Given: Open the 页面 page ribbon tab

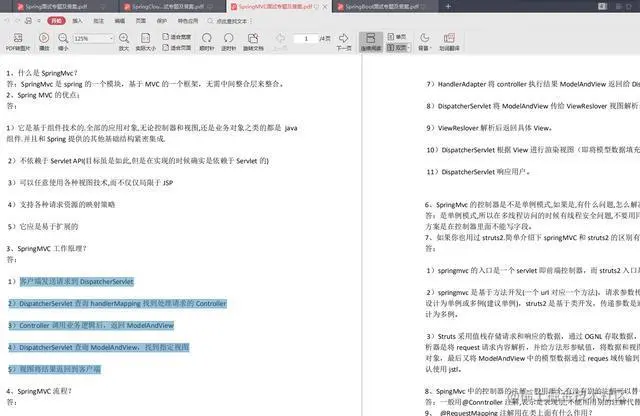Looking at the screenshot, I should pos(141,20).
